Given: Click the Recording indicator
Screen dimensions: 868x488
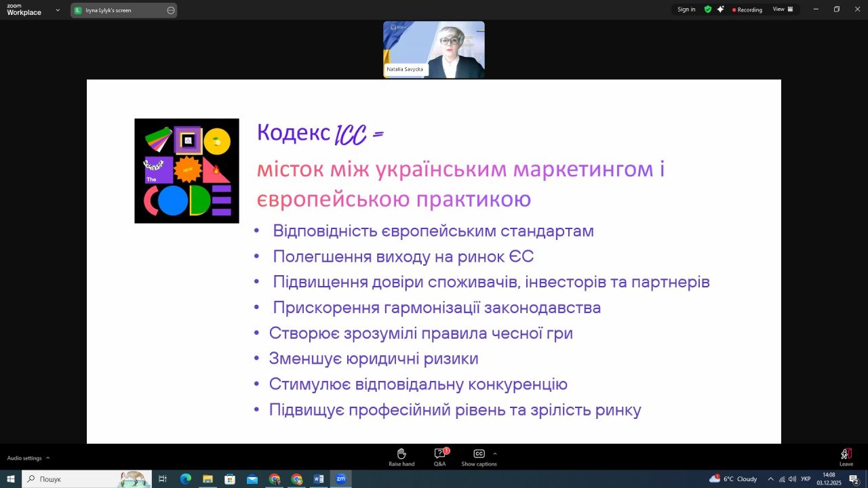Looking at the screenshot, I should [x=747, y=9].
